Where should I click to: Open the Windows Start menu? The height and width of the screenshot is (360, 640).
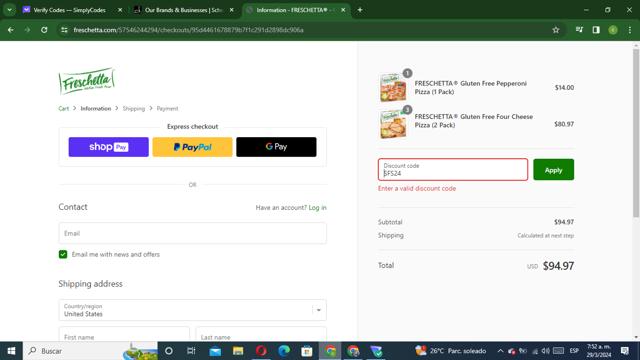11,351
